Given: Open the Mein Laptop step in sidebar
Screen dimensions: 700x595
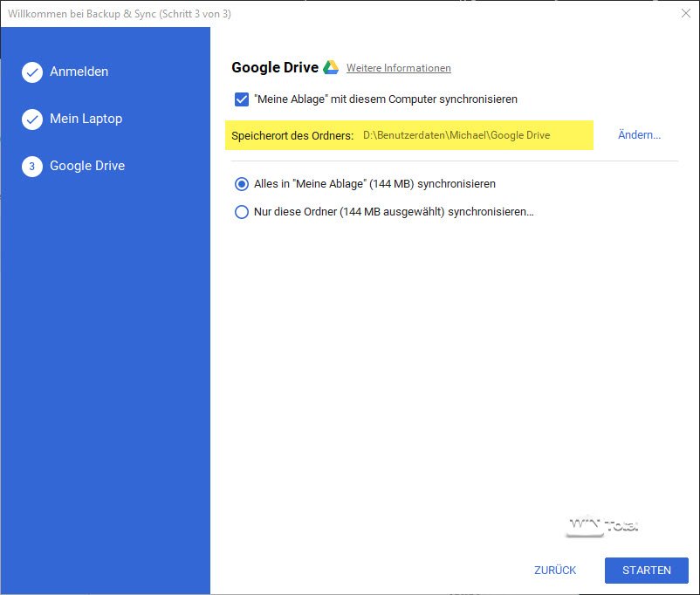Looking at the screenshot, I should tap(86, 119).
